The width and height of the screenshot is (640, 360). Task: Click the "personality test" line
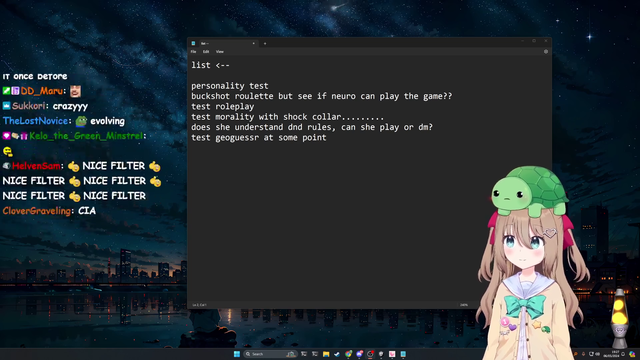(x=230, y=86)
